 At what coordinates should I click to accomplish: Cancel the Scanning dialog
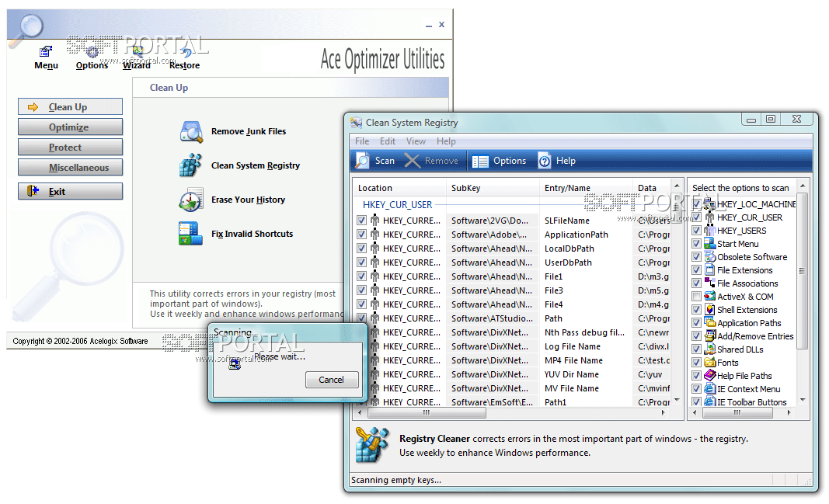332,380
